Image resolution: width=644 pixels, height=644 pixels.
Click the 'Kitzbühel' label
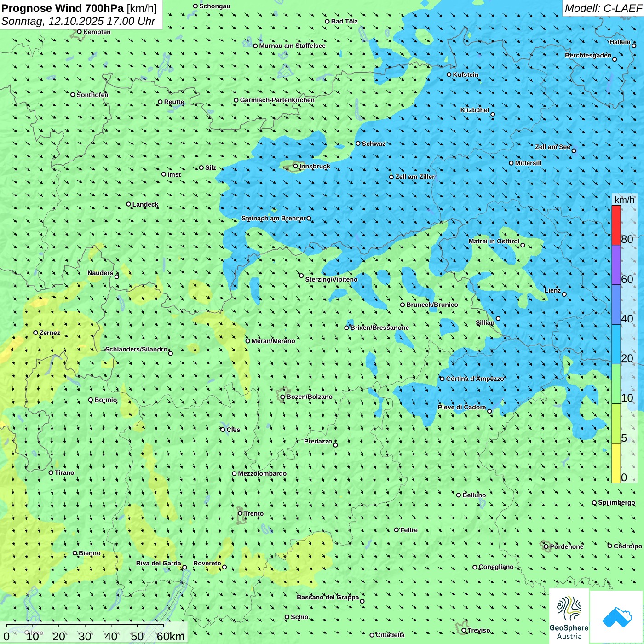[475, 110]
